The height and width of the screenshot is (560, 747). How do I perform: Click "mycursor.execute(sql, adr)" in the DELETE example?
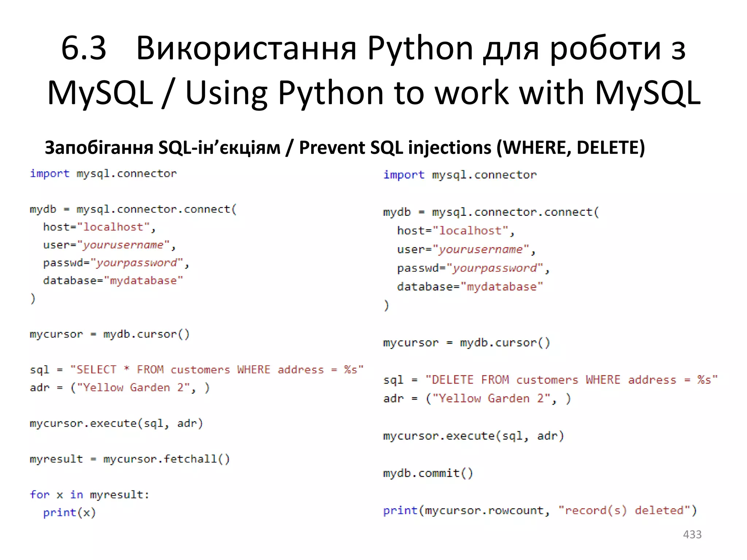[x=473, y=436]
